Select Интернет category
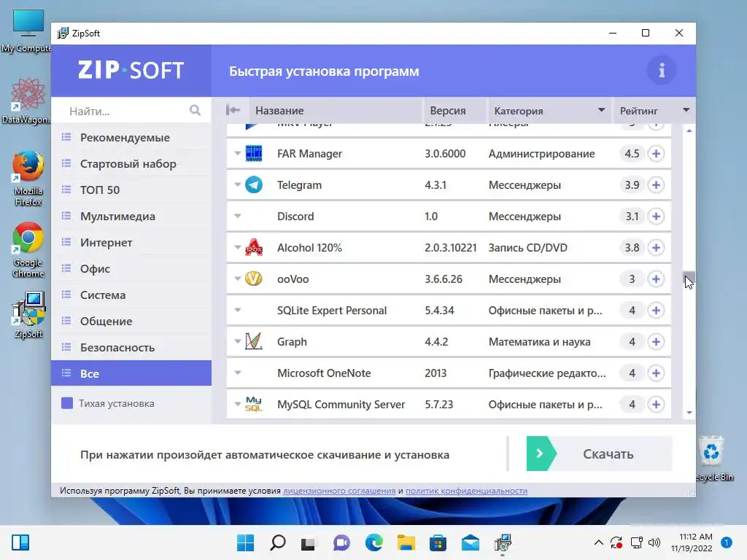This screenshot has width=747, height=560. point(131,242)
